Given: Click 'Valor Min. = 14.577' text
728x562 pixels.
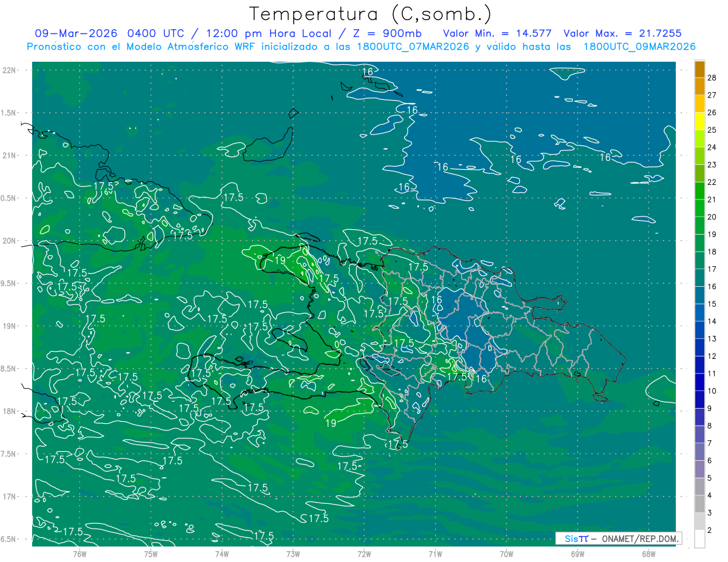Looking at the screenshot, I should coord(497,33).
